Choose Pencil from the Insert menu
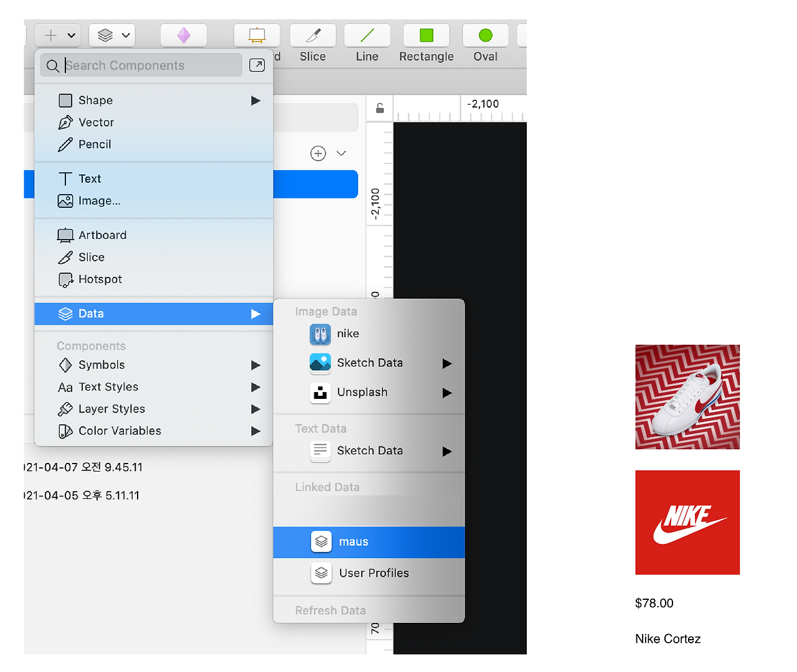The image size is (797, 672). tap(154, 144)
